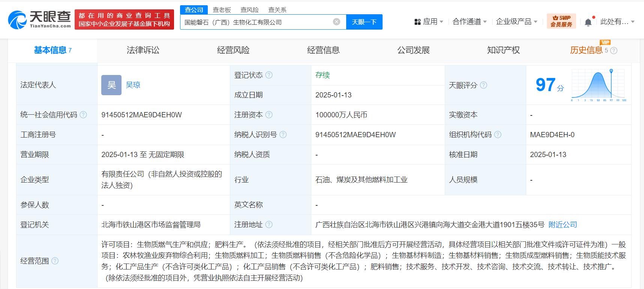644x289 pixels.
Task: Click the company name search field
Action: coord(255,22)
